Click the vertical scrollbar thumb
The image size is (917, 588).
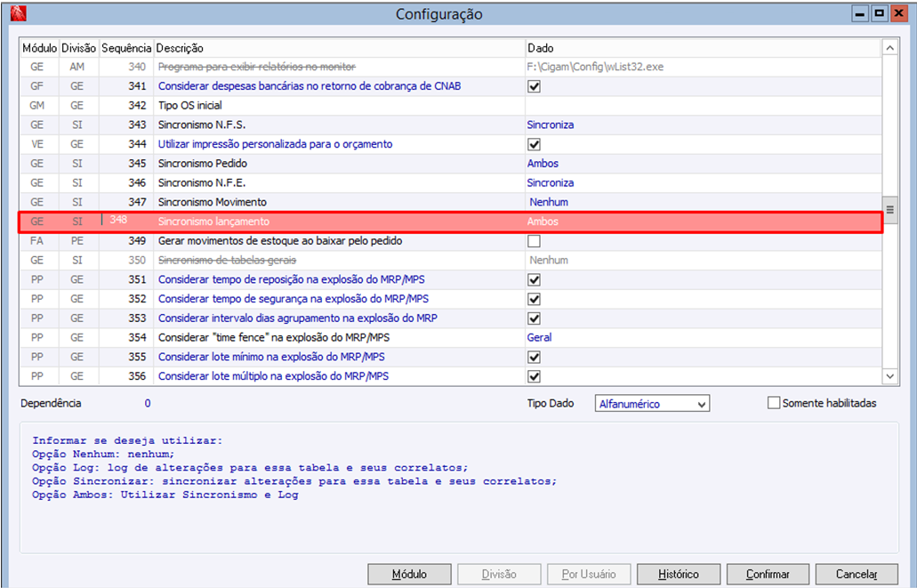click(889, 209)
